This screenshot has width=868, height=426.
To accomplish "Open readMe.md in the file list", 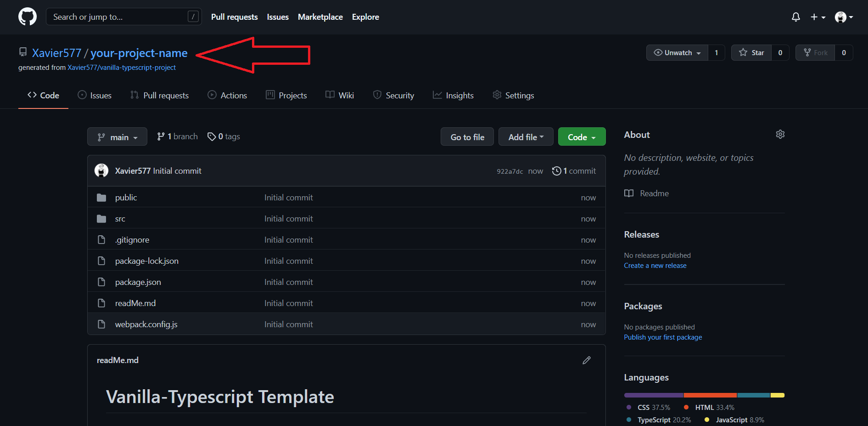I will pos(135,303).
